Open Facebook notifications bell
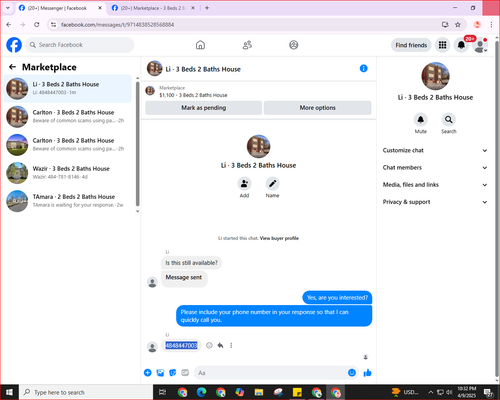The image size is (500, 400). click(461, 45)
